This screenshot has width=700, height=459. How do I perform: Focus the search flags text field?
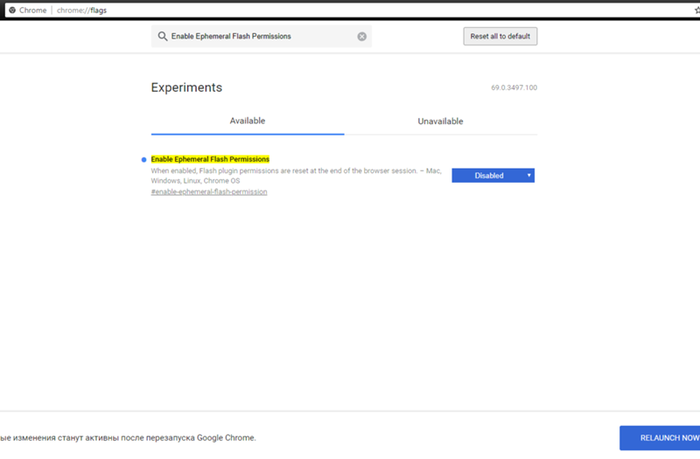260,37
